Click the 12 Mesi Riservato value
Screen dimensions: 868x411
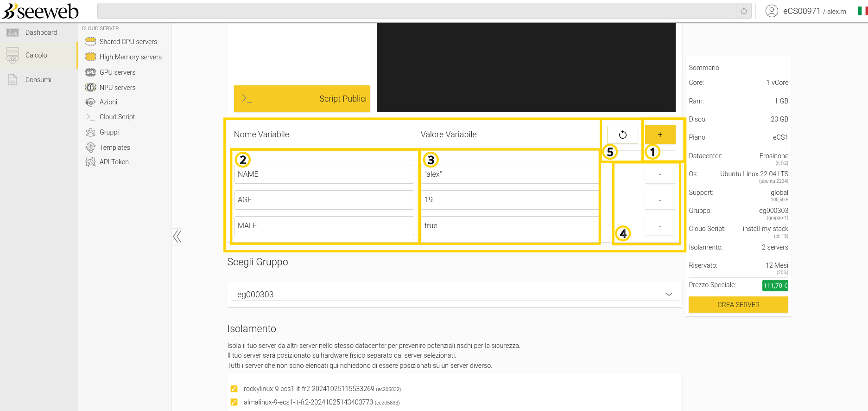(777, 265)
